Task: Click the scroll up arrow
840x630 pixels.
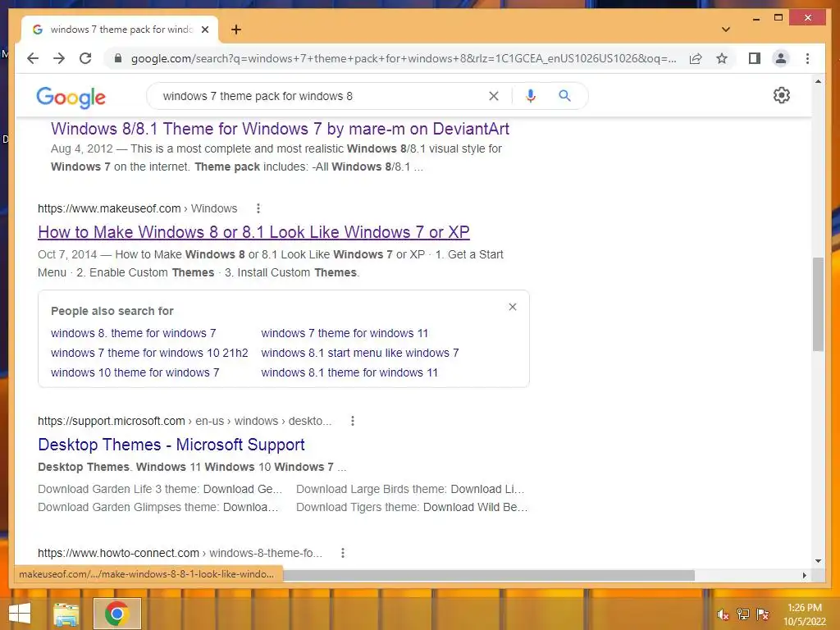Action: tap(818, 81)
